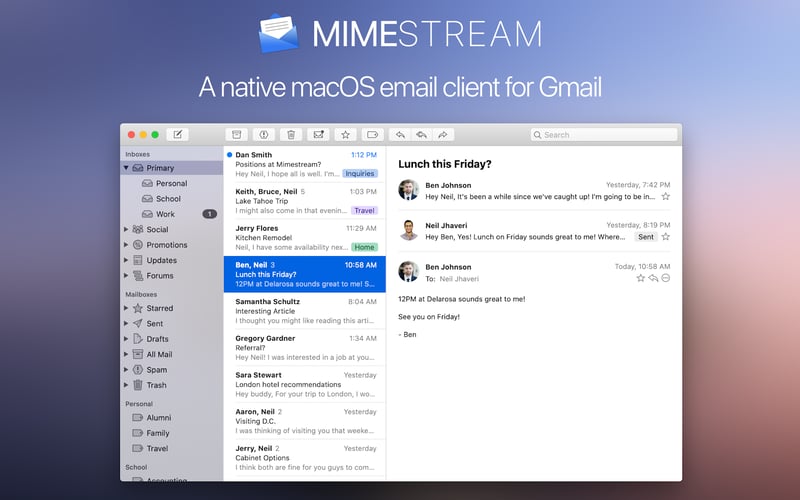Click the Starred star icon in sidebar
This screenshot has height=500, width=800.
(x=138, y=308)
